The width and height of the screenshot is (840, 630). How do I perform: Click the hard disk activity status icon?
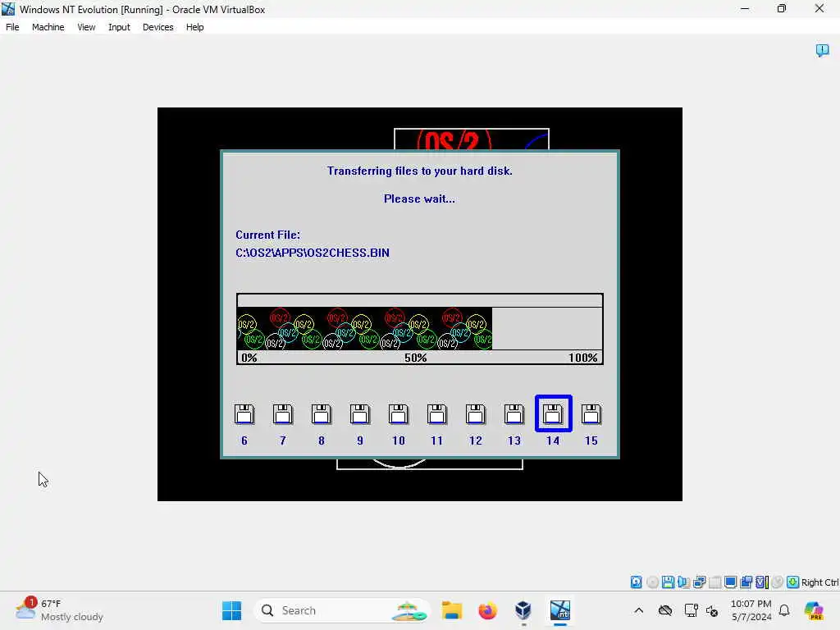tap(636, 582)
